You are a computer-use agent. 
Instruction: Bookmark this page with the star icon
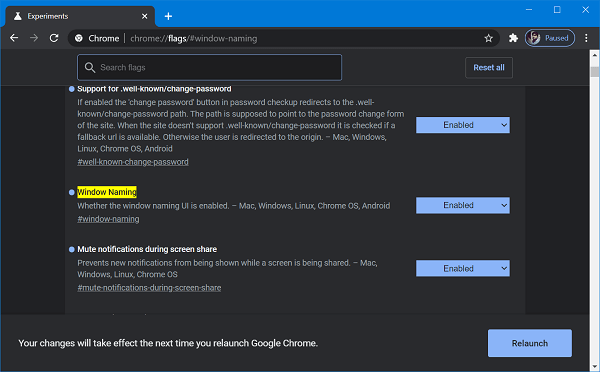(x=488, y=38)
